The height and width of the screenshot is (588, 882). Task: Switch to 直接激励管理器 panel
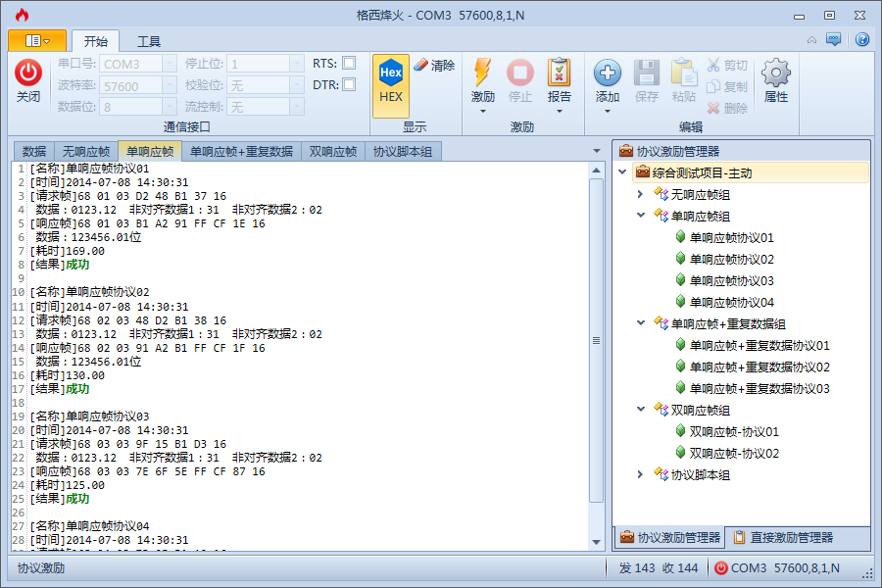click(x=784, y=537)
